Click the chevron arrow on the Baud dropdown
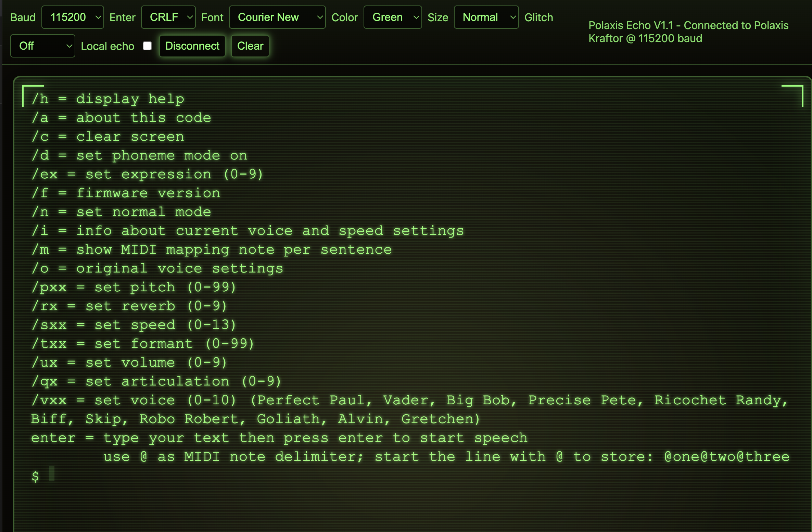This screenshot has width=812, height=532. (x=98, y=17)
